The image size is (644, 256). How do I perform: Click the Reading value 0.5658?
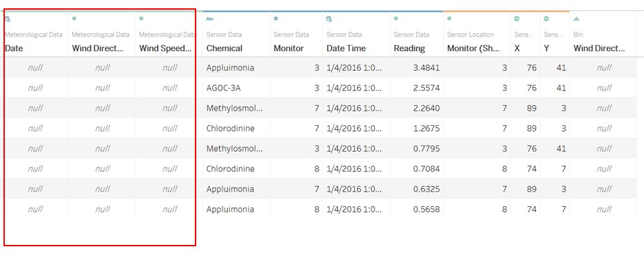pyautogui.click(x=426, y=209)
